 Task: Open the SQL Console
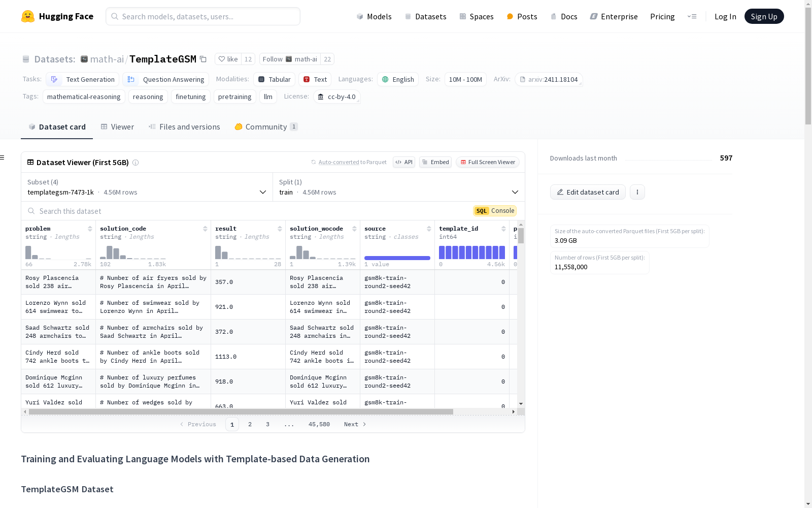495,211
